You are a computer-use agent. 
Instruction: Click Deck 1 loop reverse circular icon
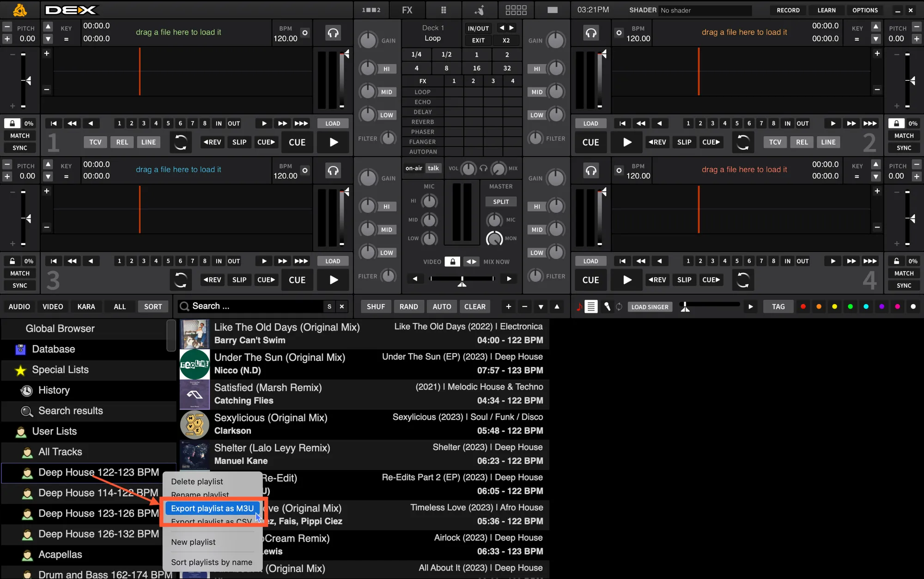tap(181, 142)
